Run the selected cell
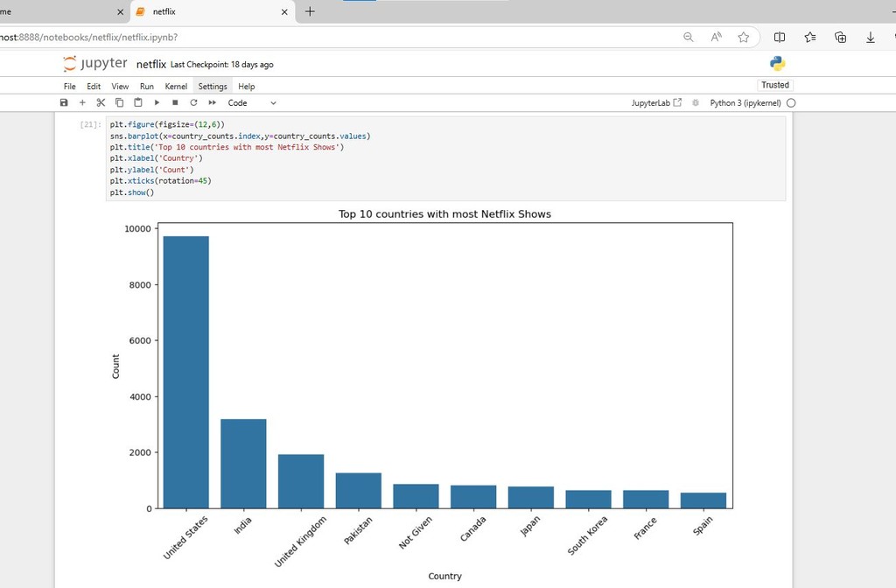This screenshot has width=896, height=588. click(x=157, y=103)
